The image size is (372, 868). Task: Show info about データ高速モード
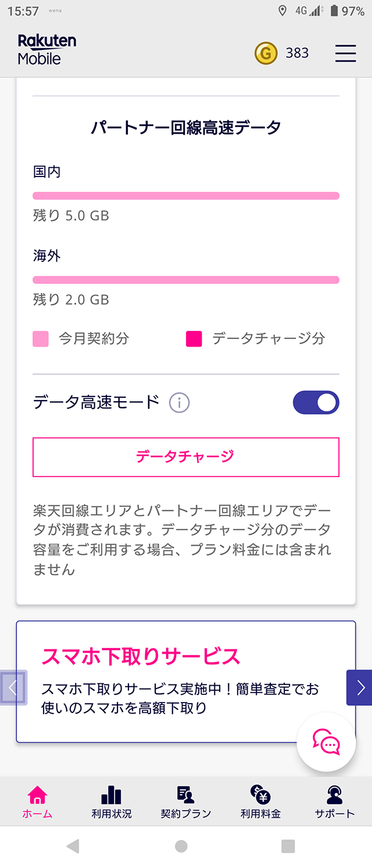[x=179, y=402]
